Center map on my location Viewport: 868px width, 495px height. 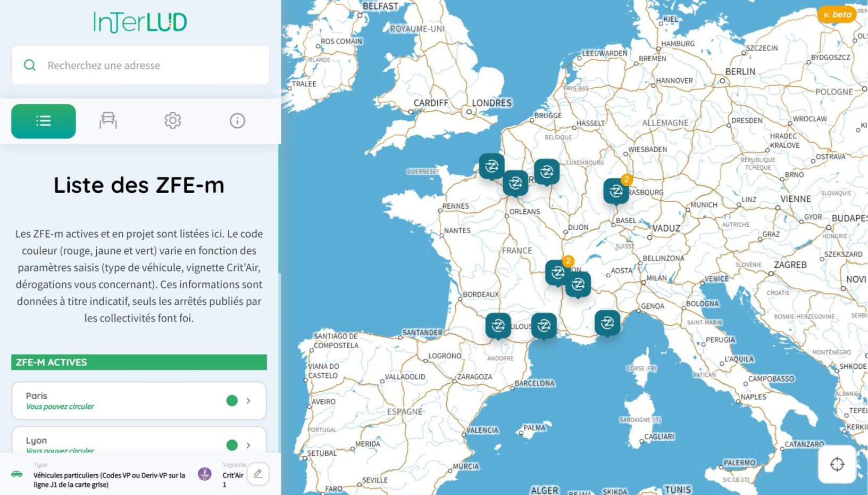click(x=837, y=464)
